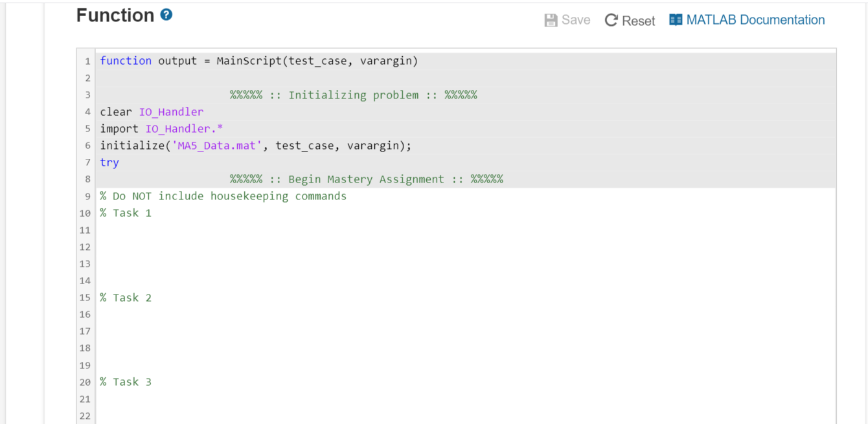This screenshot has width=868, height=424.
Task: Place cursor on the Task 1 comment line
Action: coord(126,212)
